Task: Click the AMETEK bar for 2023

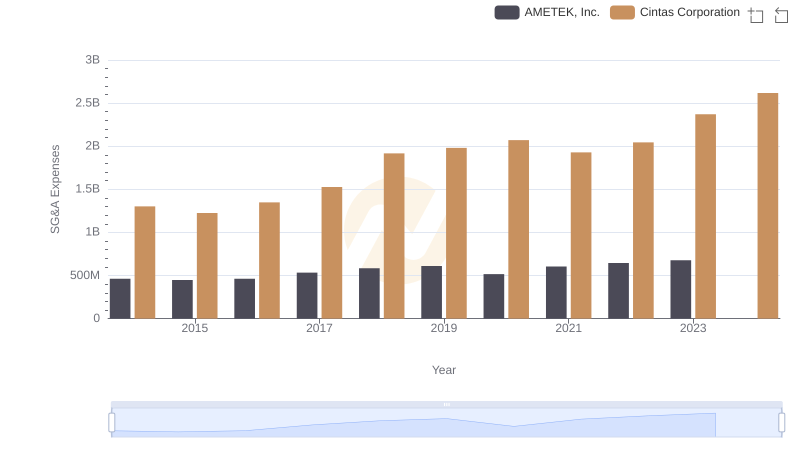Action: click(x=681, y=289)
